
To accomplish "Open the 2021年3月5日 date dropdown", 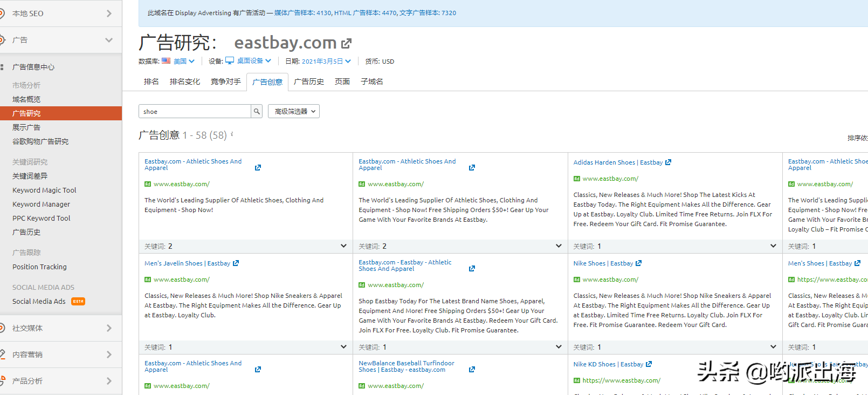I will tap(326, 61).
